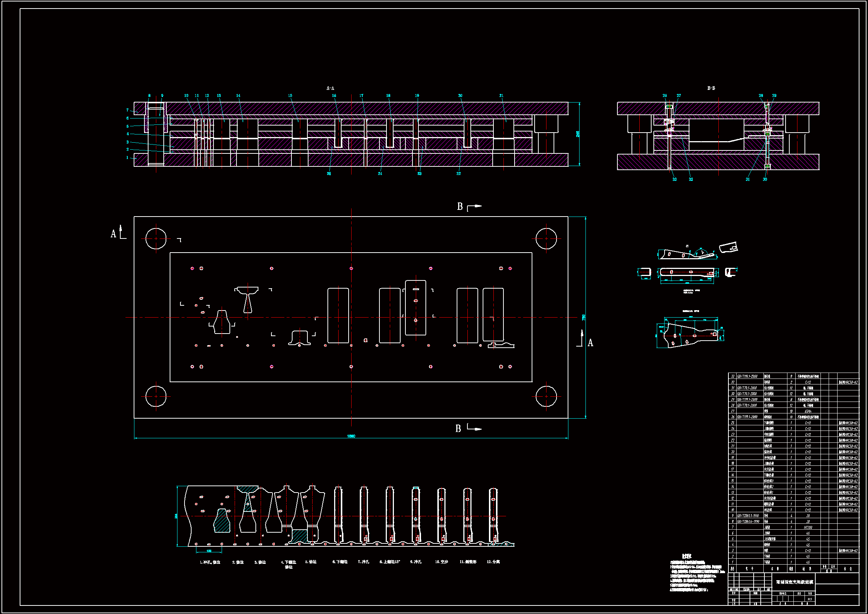Click the A-A section view title
Viewport: 868px width, 614px height.
(x=330, y=88)
